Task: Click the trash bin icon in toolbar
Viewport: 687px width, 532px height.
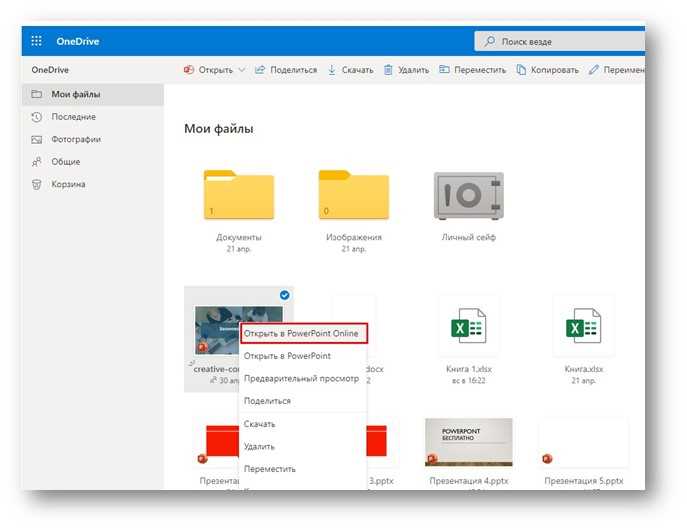Action: click(x=388, y=70)
